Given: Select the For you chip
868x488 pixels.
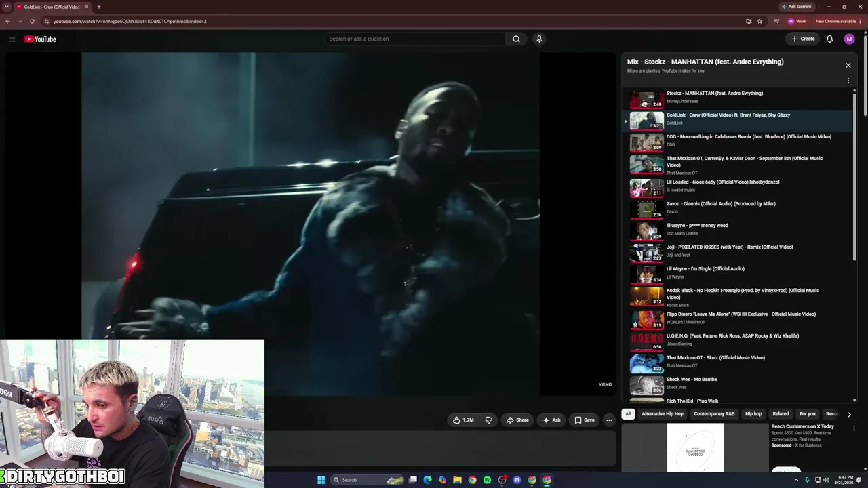Looking at the screenshot, I should tap(807, 414).
